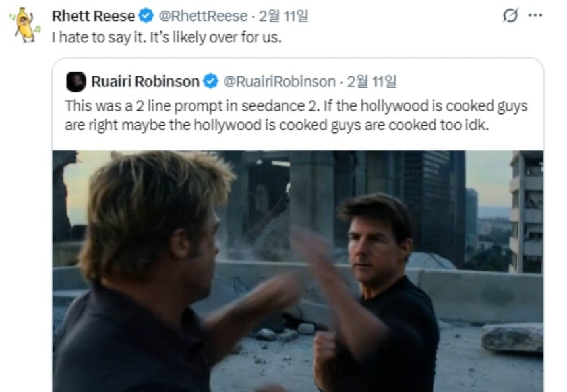Open the three-dot more options menu

point(535,15)
